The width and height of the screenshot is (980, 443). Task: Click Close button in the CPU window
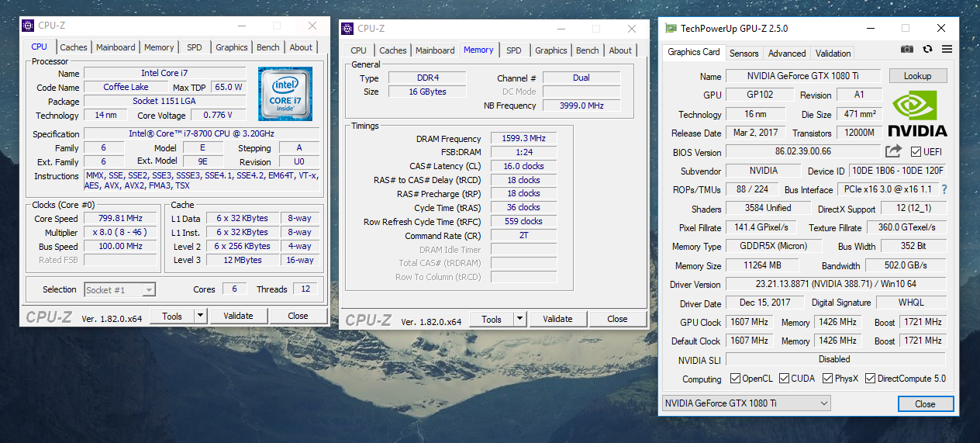298,316
